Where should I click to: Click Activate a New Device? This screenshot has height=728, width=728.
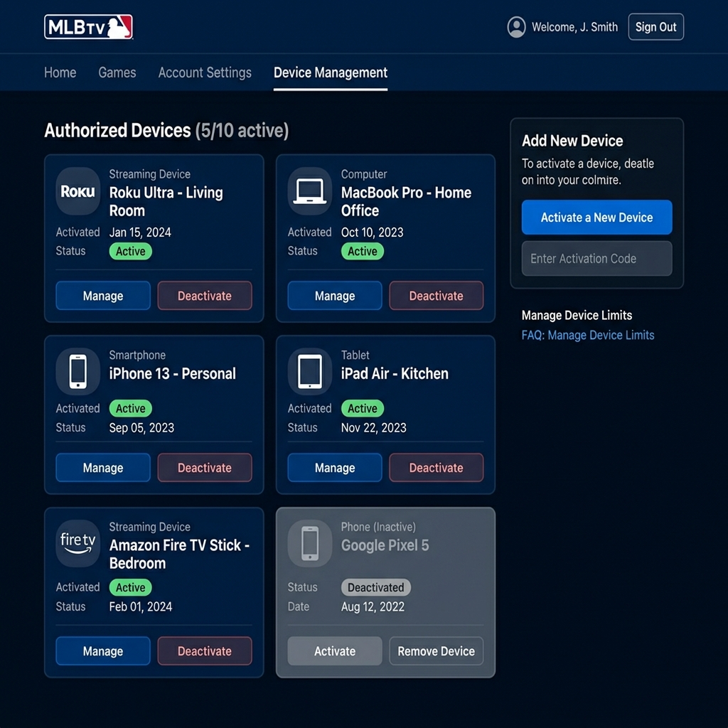(x=596, y=217)
